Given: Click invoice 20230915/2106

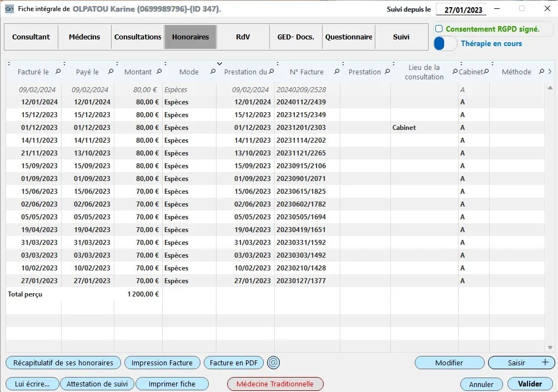Looking at the screenshot, I should click(301, 166).
